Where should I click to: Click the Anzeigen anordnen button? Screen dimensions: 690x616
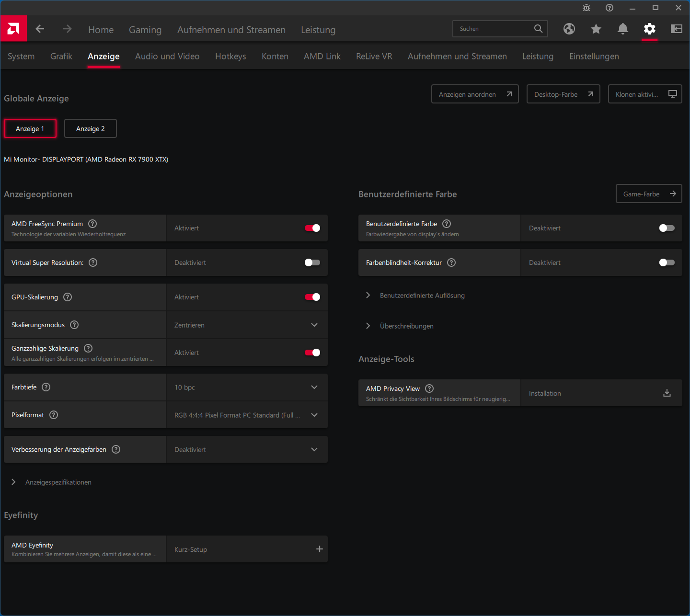click(475, 94)
